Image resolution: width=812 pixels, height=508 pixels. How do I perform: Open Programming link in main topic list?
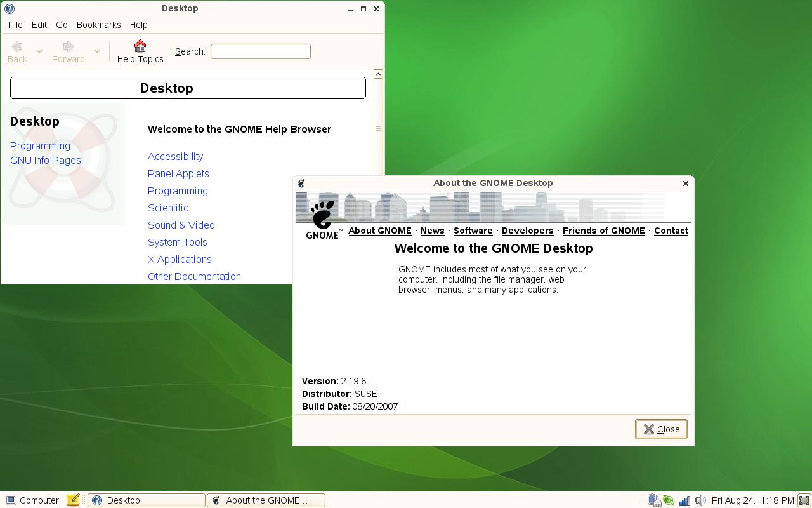pyautogui.click(x=178, y=190)
